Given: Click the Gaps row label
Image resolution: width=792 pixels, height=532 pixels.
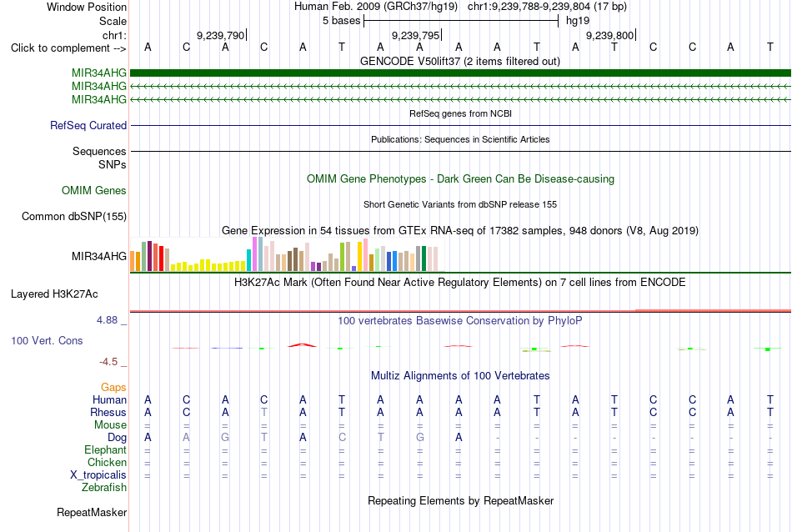Looking at the screenshot, I should (113, 387).
